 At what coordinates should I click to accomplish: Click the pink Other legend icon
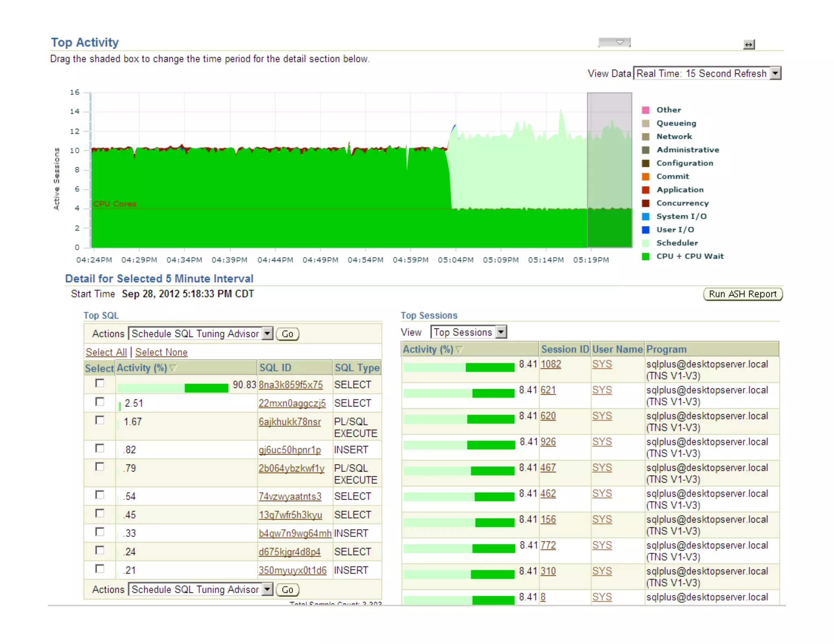645,110
